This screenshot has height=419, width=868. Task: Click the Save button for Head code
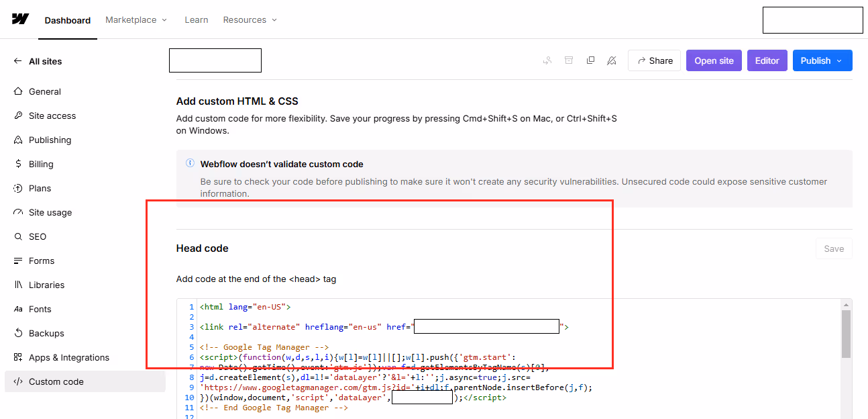[x=834, y=248]
